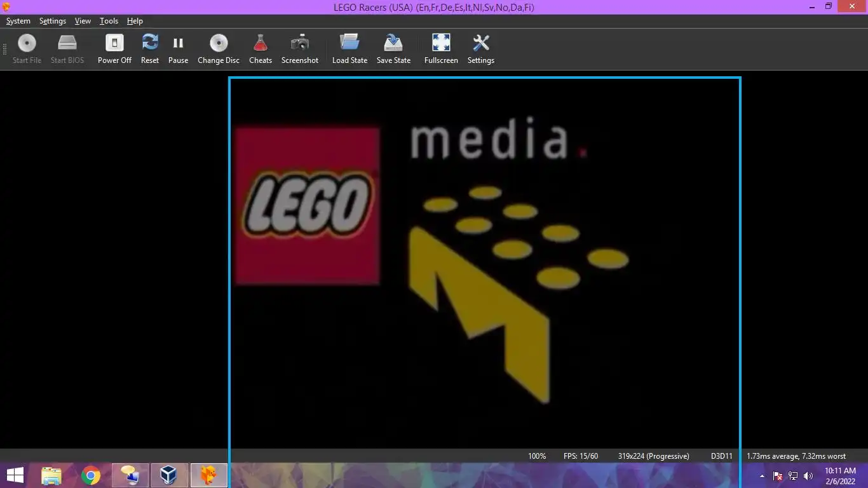Screen dimensions: 868x488
Task: Switch to Fullscreen mode
Action: click(x=441, y=49)
